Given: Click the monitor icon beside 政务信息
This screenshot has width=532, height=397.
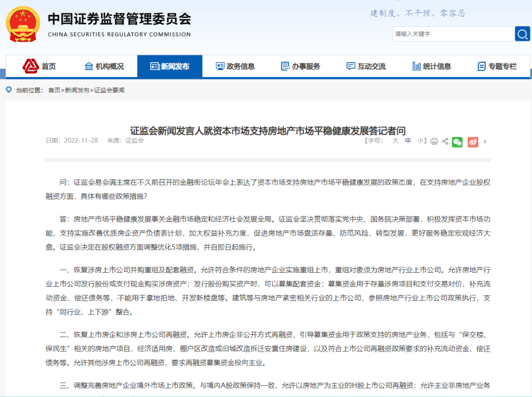Looking at the screenshot, I should 220,66.
